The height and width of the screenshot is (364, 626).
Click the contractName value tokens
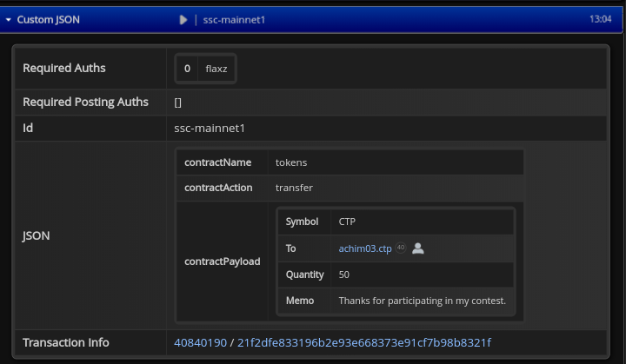291,162
